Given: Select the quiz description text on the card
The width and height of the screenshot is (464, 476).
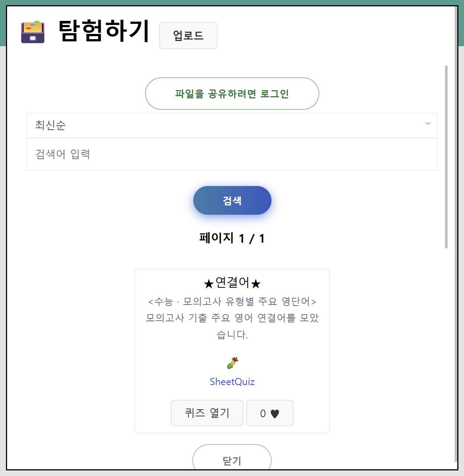Looking at the screenshot, I should [232, 318].
